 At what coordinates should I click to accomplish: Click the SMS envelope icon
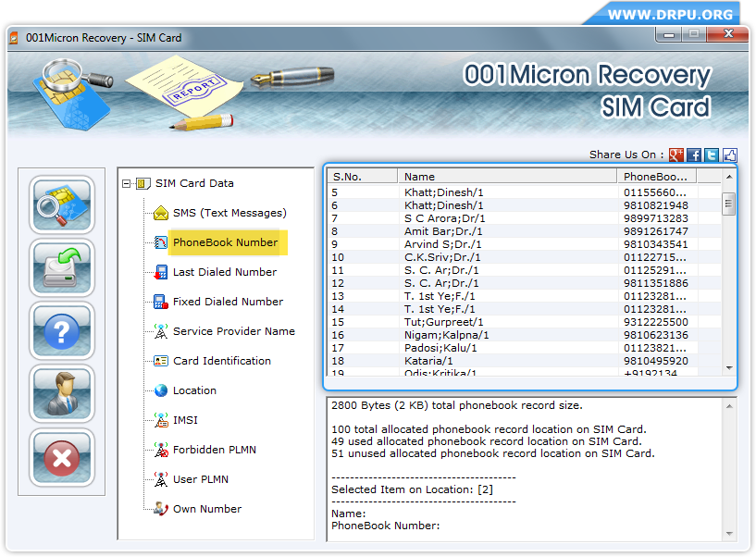pyautogui.click(x=161, y=213)
